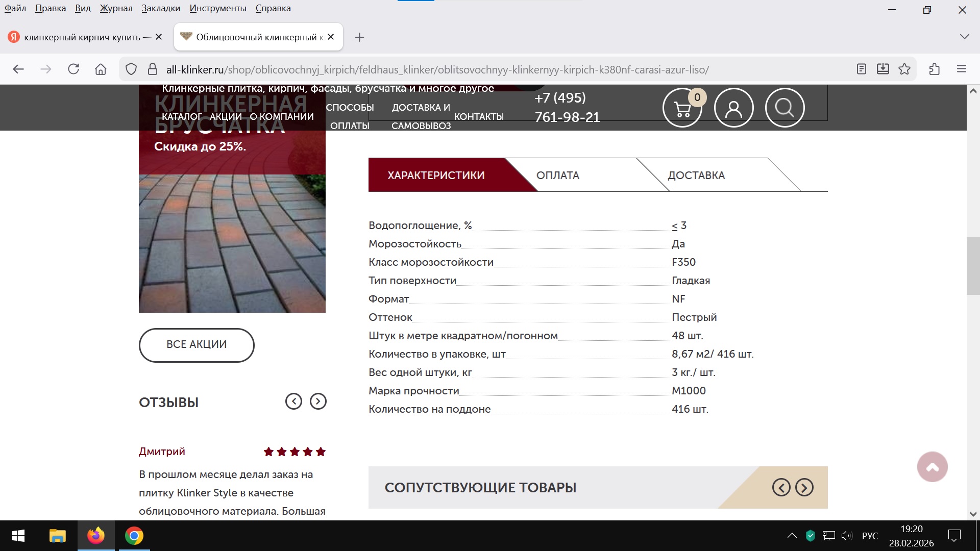Show previous review arrow in Отзывы
The width and height of the screenshot is (980, 551).
(x=293, y=402)
